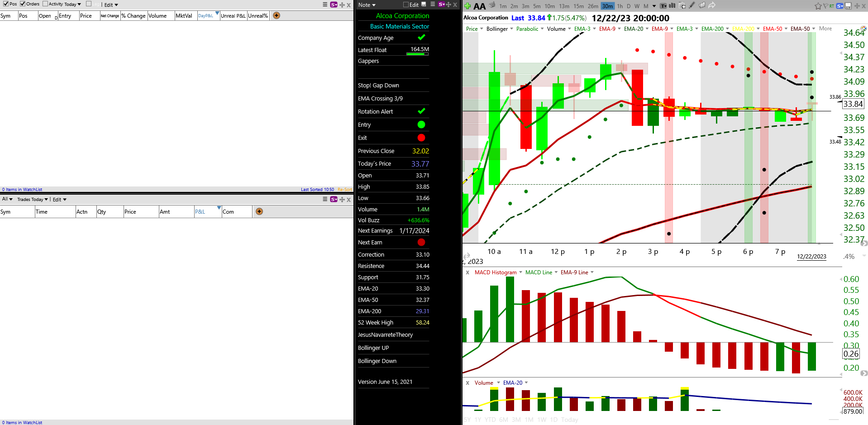
Task: Expand the Trades Today dropdown
Action: [x=33, y=199]
